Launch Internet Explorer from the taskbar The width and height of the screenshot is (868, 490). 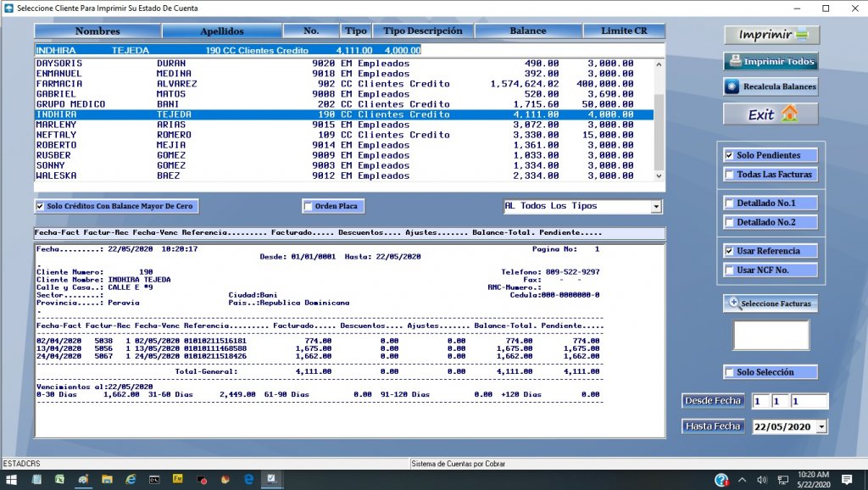(x=131, y=480)
